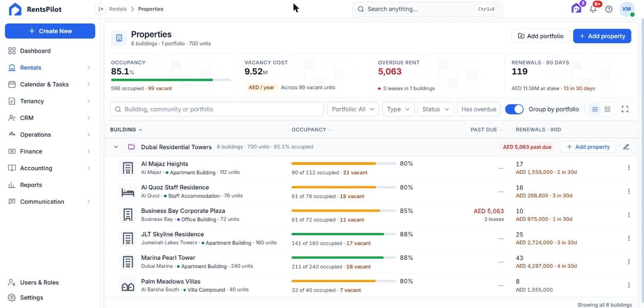Sort by the Occupancy column header
Image resolution: width=644 pixels, height=308 pixels.
312,130
